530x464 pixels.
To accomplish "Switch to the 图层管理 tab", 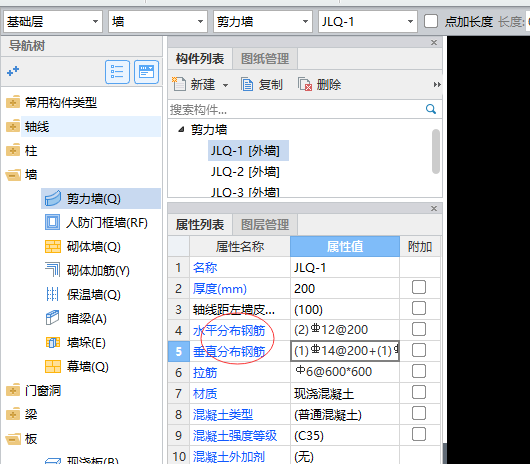I will tap(265, 224).
